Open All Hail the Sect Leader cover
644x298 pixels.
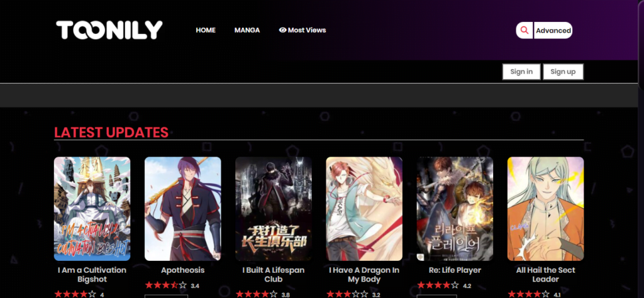coord(545,209)
